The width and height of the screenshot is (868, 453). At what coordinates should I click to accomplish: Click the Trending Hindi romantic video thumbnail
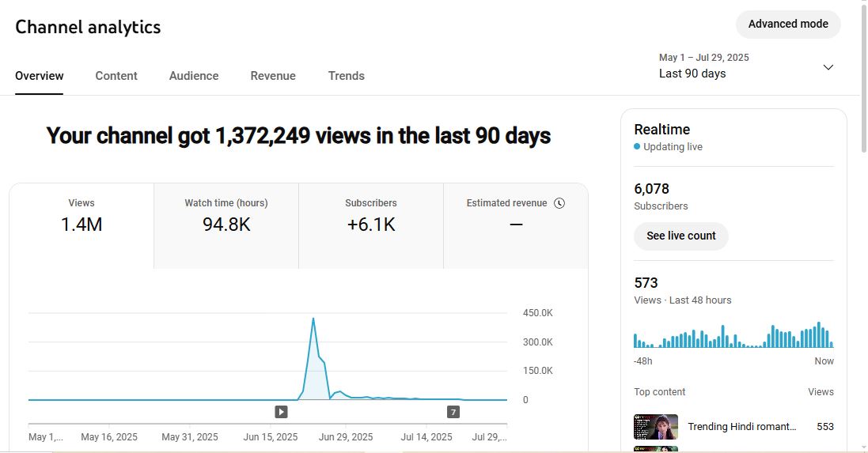pyautogui.click(x=656, y=427)
